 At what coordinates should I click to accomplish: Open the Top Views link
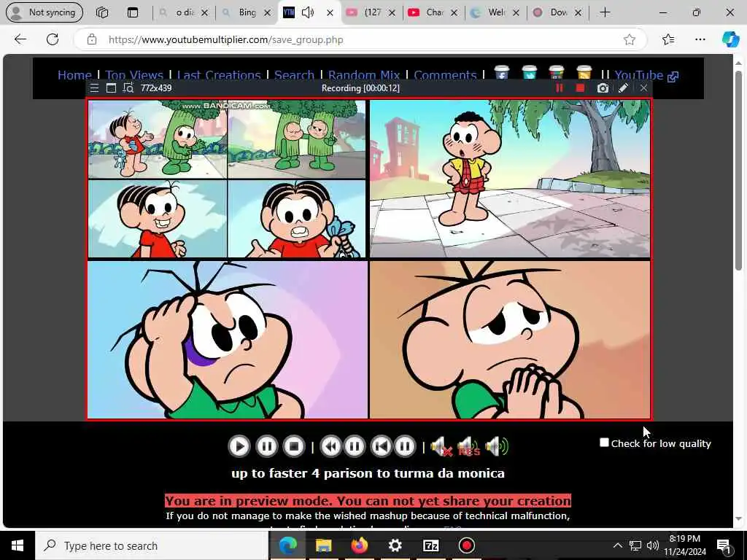point(134,75)
